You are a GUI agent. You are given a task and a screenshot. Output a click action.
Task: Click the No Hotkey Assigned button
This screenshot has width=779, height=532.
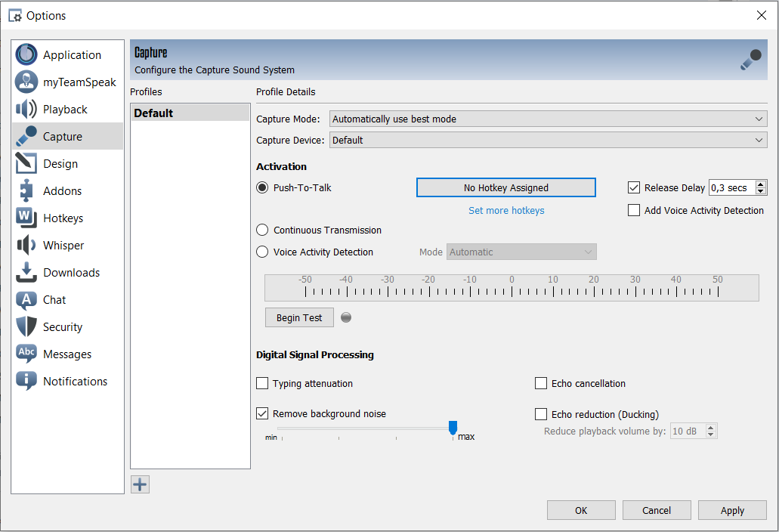(505, 187)
